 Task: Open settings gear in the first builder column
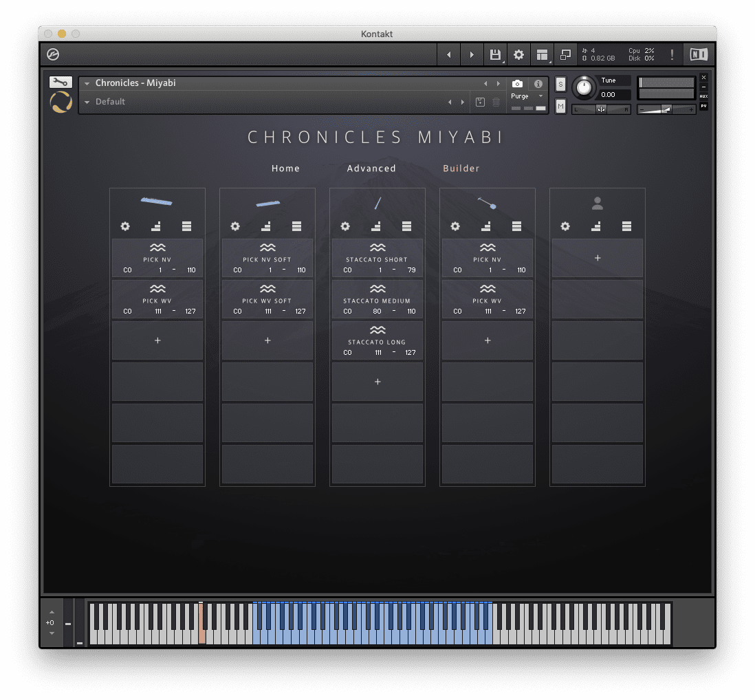pyautogui.click(x=125, y=226)
